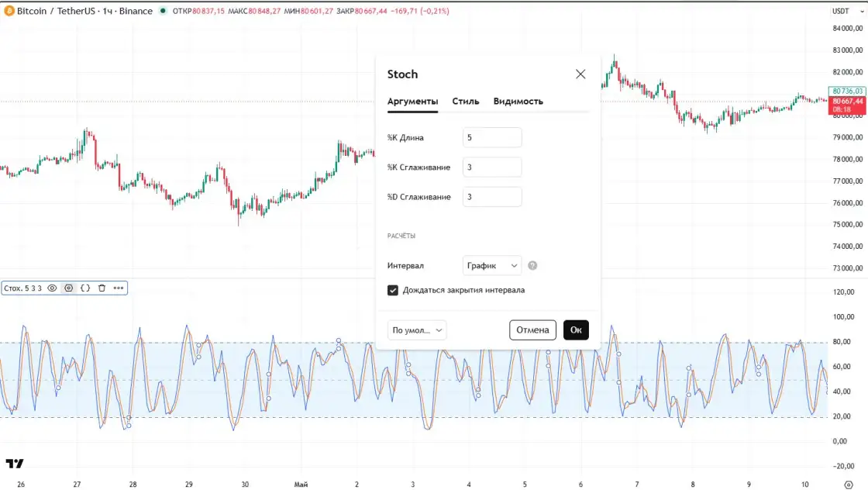The height and width of the screenshot is (490, 868).
Task: Open the USDT currency dropdown
Action: coord(848,11)
